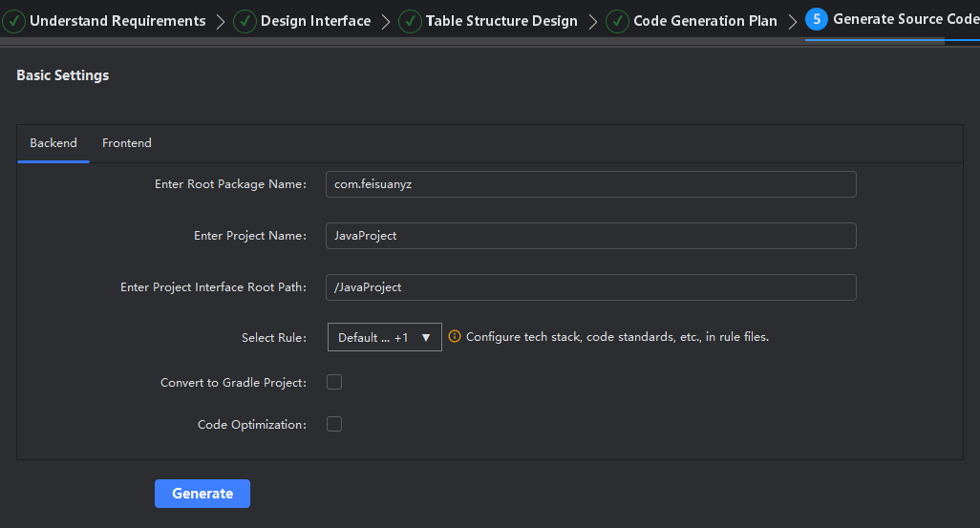Click the Root Package Name input field
The width and height of the screenshot is (980, 528).
coord(590,184)
